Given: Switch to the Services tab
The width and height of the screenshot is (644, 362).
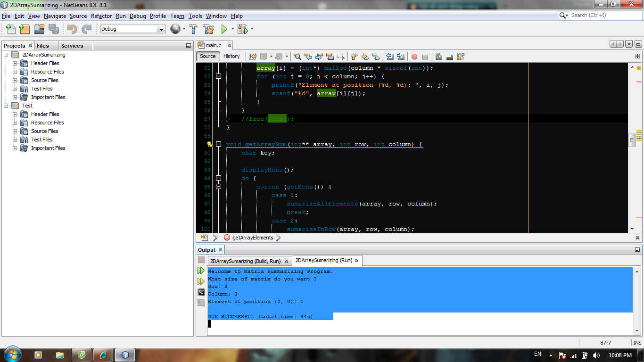Looking at the screenshot, I should (72, 46).
